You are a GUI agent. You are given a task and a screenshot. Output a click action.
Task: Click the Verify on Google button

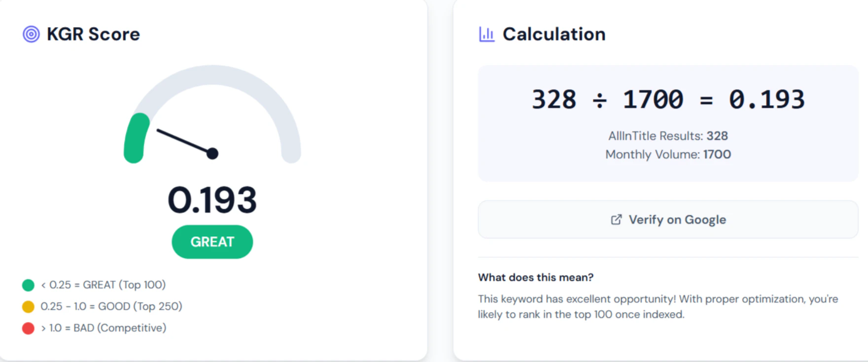(668, 220)
